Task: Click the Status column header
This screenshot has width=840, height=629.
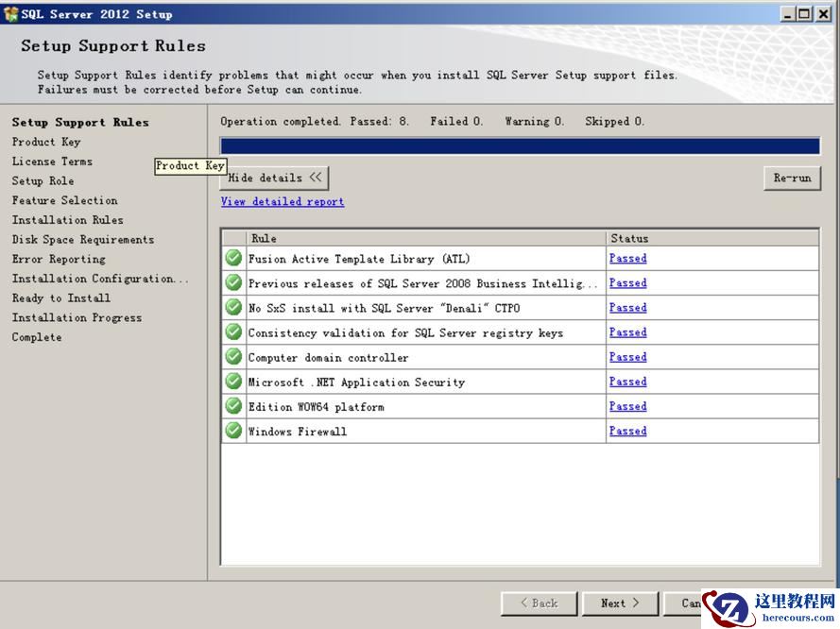Action: coord(711,239)
